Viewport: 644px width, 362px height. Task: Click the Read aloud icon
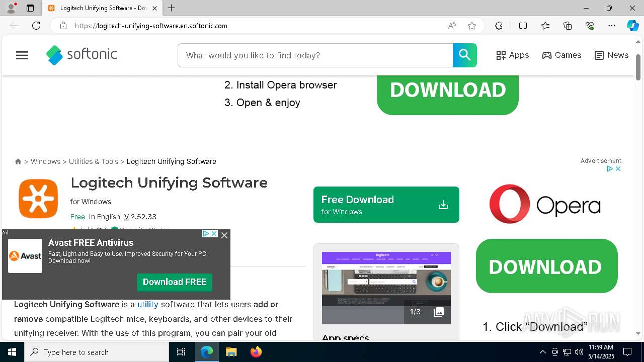452,26
